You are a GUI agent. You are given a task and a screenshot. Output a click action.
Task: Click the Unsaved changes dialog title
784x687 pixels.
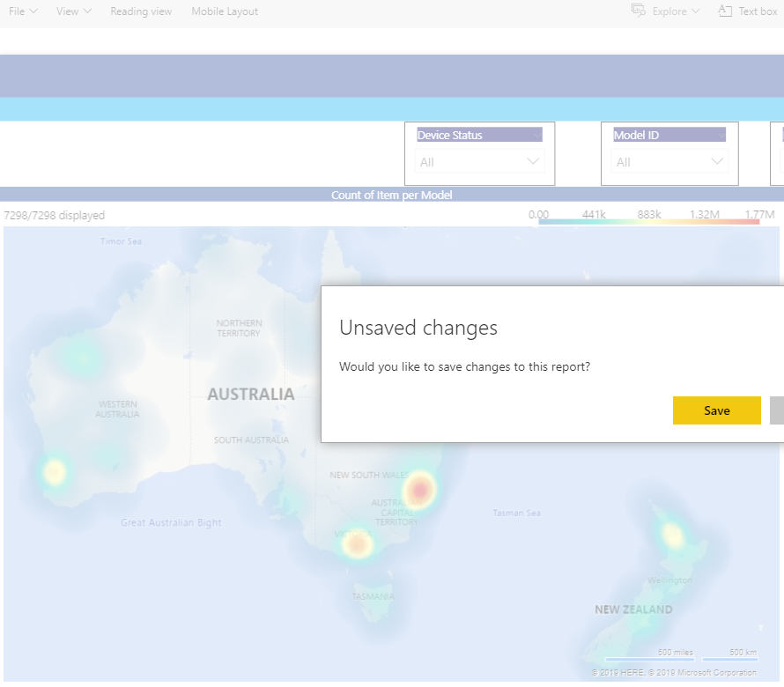418,328
